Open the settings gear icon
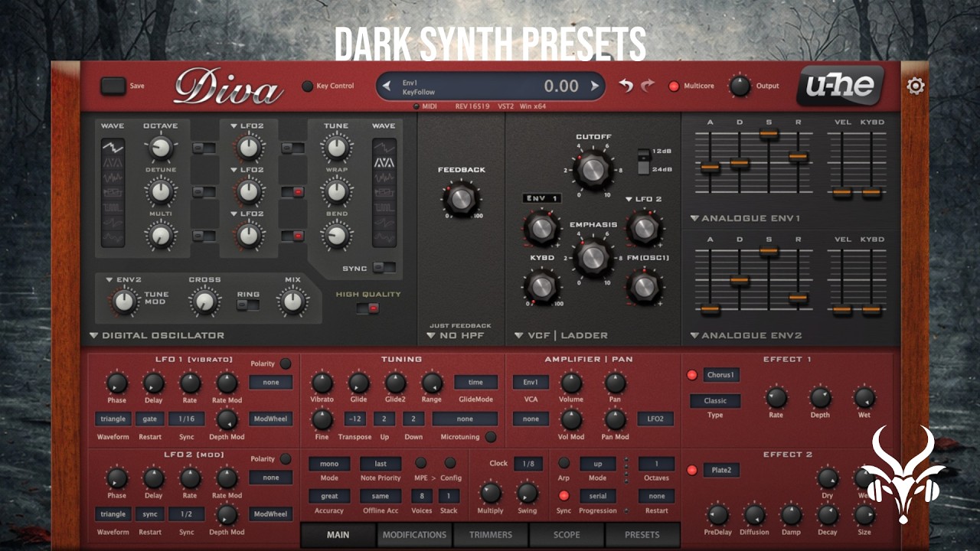The height and width of the screenshot is (551, 980). click(x=915, y=86)
